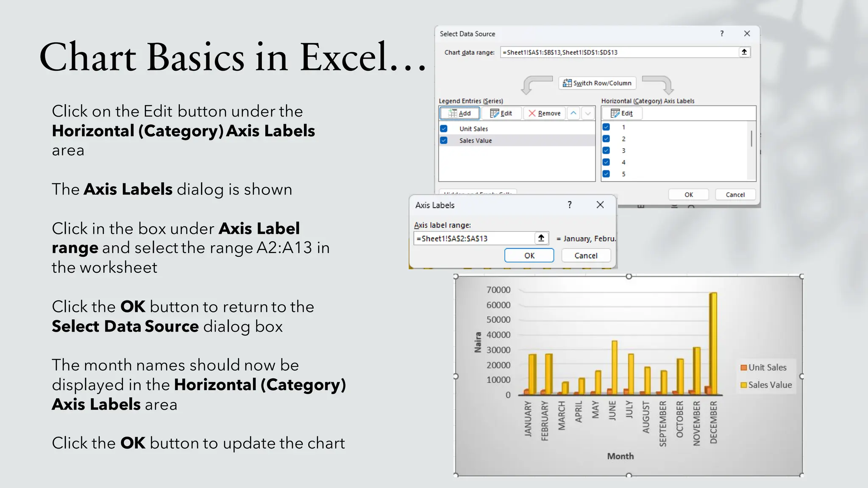868x488 pixels.
Task: Remove the selected legend series
Action: [x=544, y=113]
